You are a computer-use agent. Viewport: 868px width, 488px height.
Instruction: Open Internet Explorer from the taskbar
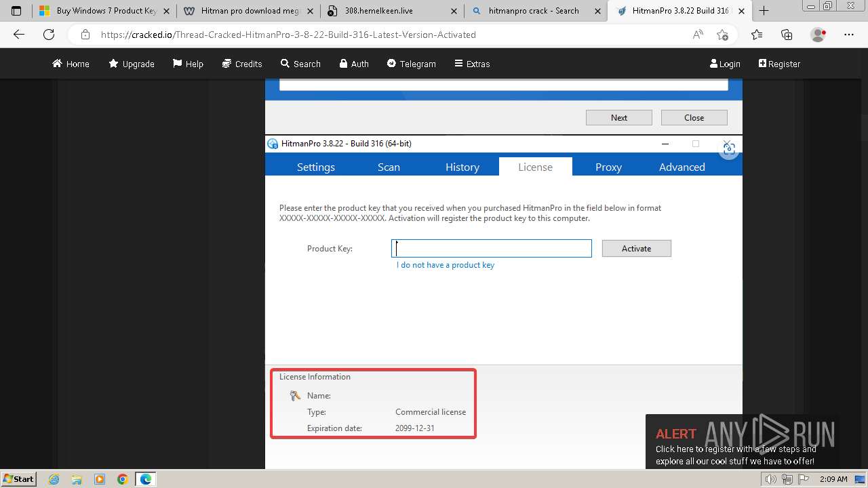pos(54,479)
